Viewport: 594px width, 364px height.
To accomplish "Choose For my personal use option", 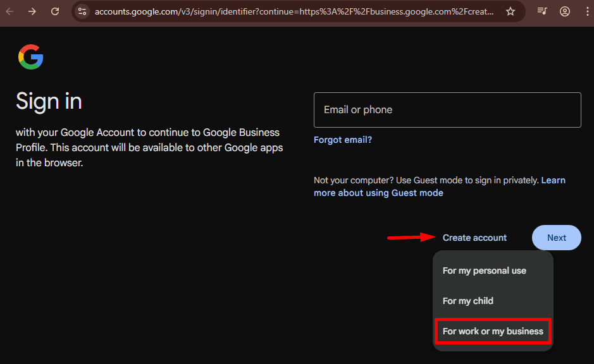I will [x=484, y=270].
